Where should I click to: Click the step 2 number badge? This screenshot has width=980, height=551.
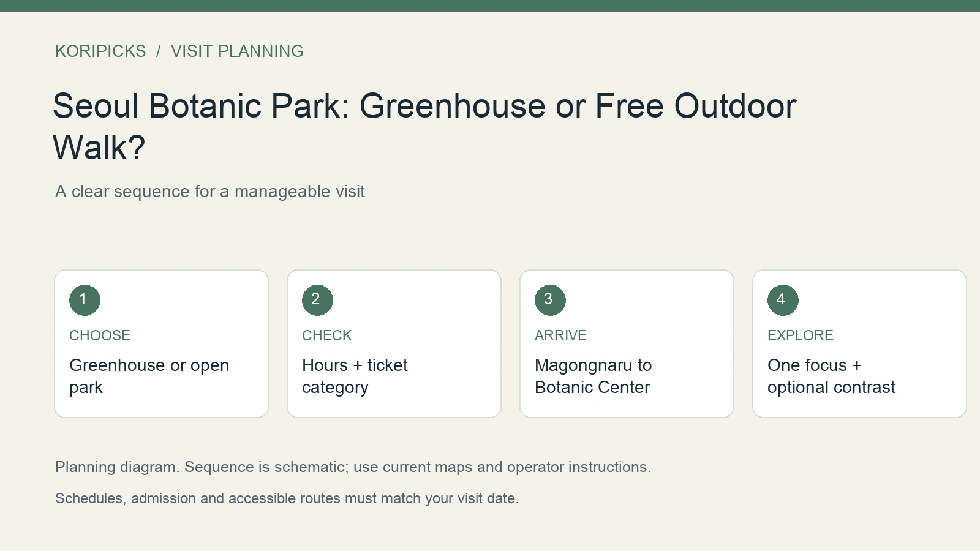pos(317,300)
